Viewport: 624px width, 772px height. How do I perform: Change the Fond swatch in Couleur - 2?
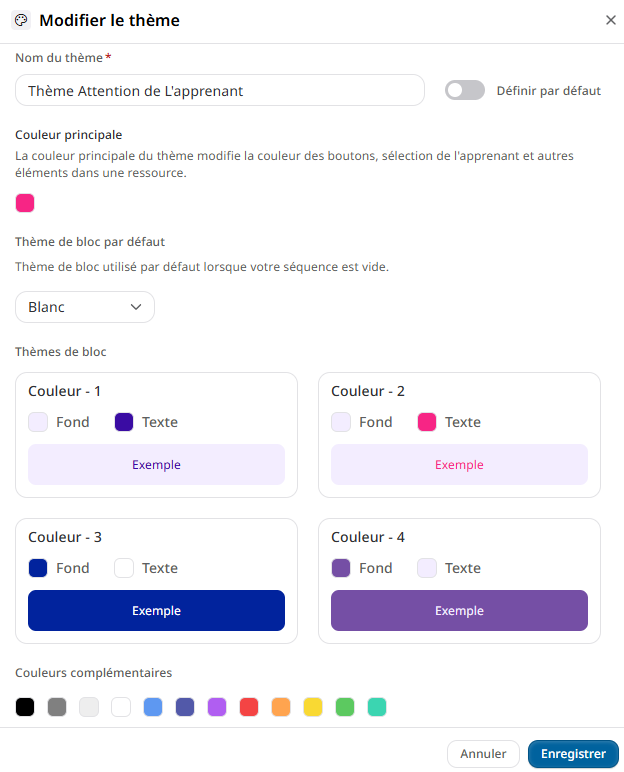click(x=341, y=422)
